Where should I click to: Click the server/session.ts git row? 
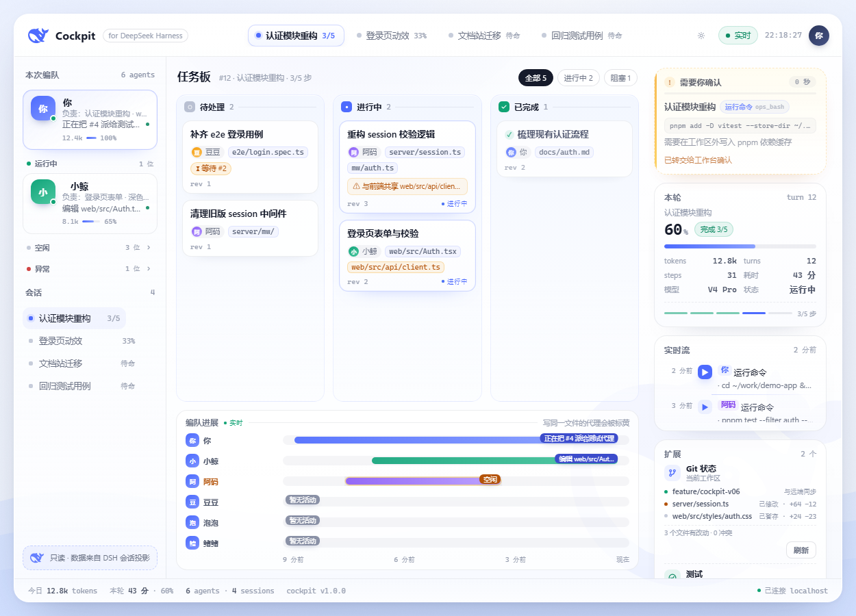coord(740,504)
